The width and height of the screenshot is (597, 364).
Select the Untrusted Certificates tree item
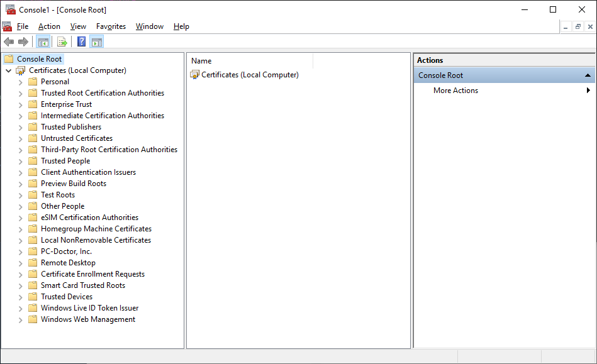pyautogui.click(x=75, y=138)
